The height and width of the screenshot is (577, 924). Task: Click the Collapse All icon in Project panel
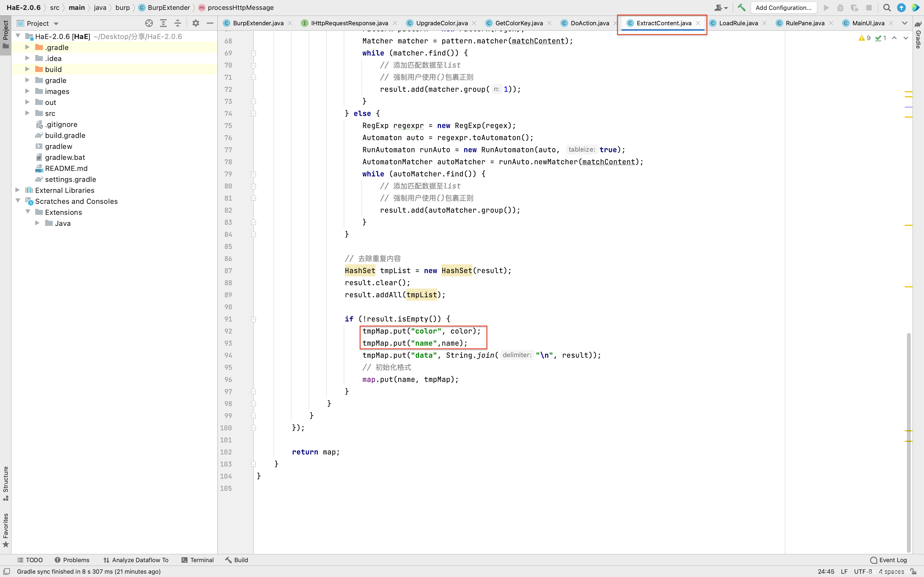(x=178, y=23)
